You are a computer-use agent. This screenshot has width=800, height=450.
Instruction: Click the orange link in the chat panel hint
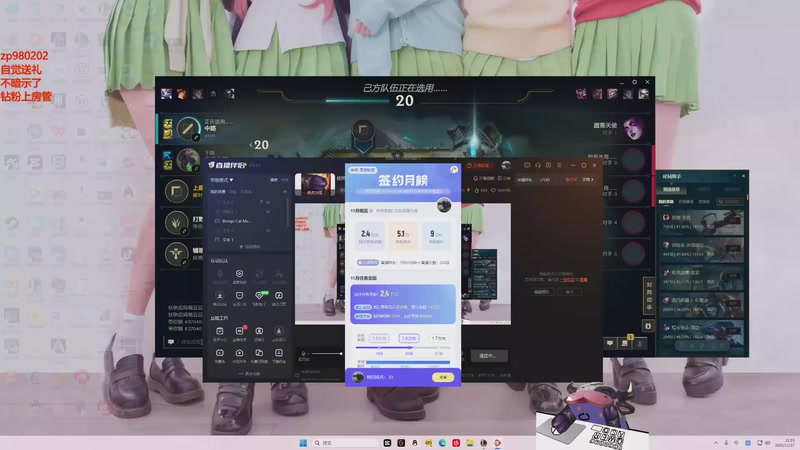click(x=568, y=280)
